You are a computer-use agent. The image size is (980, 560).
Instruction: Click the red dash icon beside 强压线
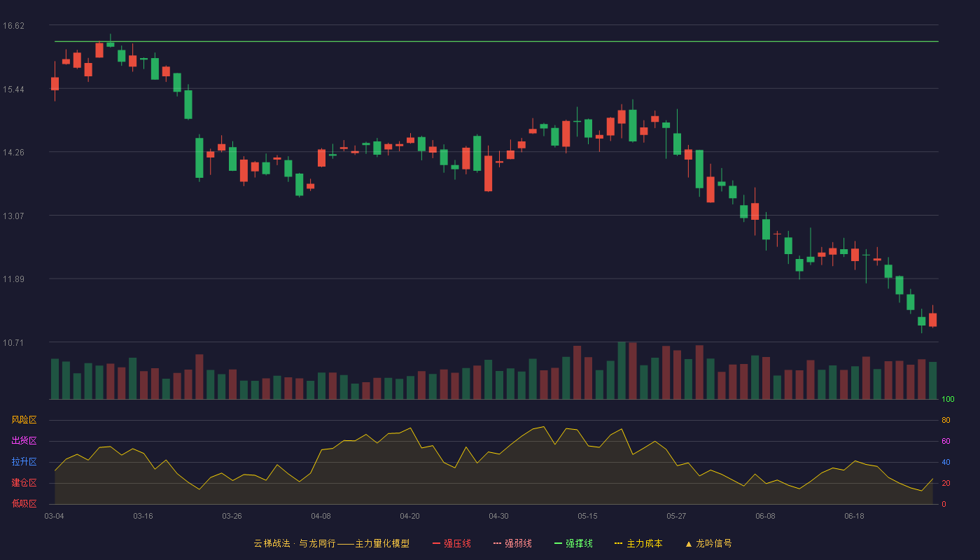(437, 543)
